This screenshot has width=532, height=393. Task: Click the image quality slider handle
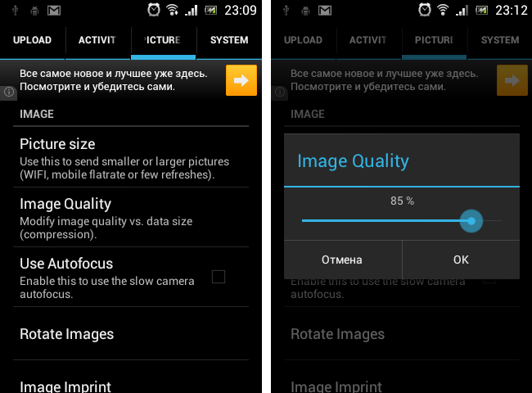(x=471, y=221)
